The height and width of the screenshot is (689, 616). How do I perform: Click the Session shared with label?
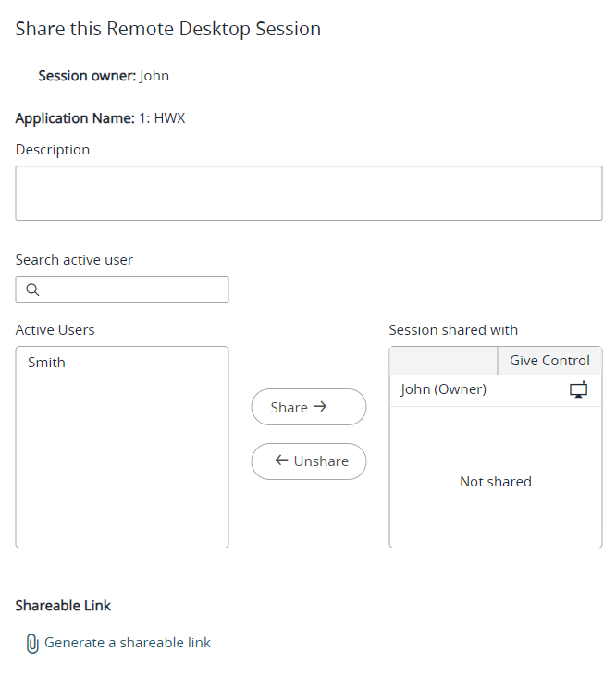pos(453,330)
